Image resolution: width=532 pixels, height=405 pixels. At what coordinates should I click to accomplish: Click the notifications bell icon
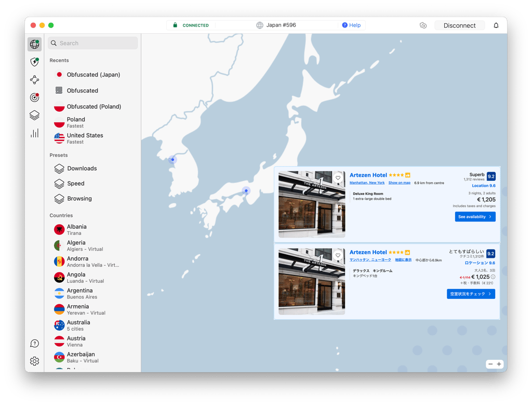(496, 25)
